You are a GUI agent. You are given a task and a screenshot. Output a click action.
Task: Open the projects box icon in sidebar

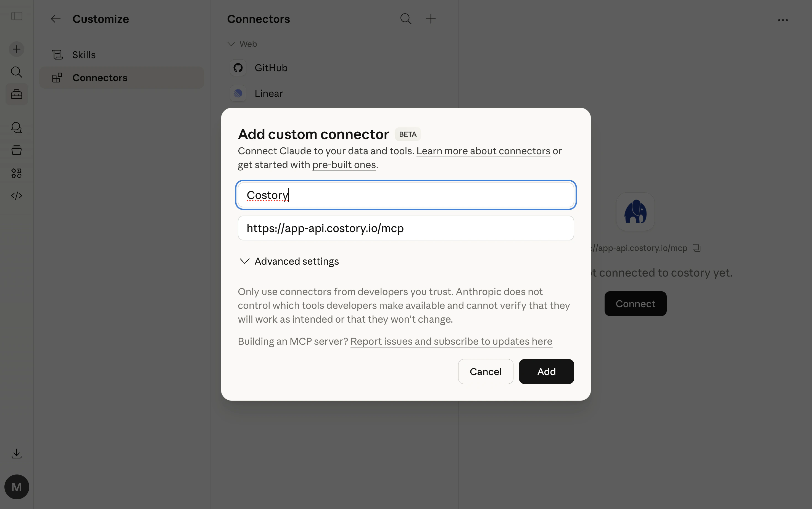(16, 150)
